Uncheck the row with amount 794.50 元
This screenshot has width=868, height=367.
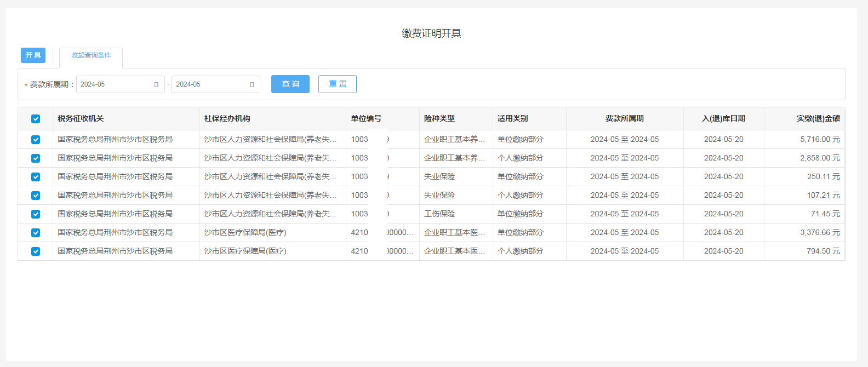(36, 251)
